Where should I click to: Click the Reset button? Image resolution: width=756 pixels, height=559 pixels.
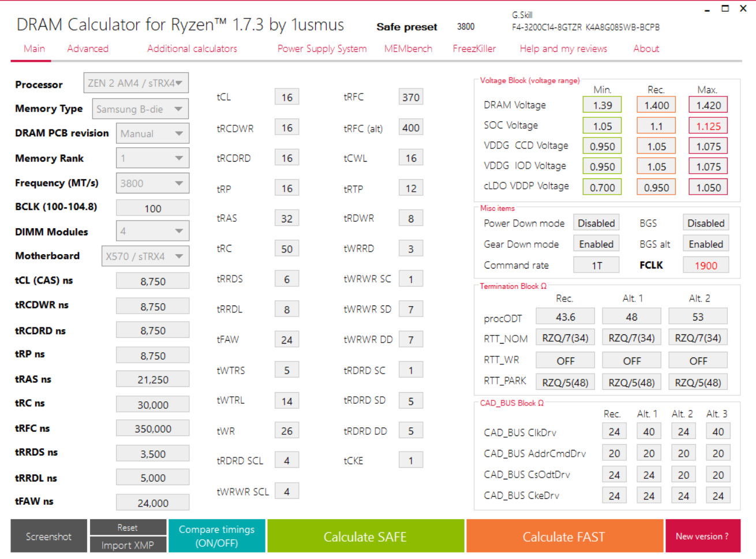point(128,527)
